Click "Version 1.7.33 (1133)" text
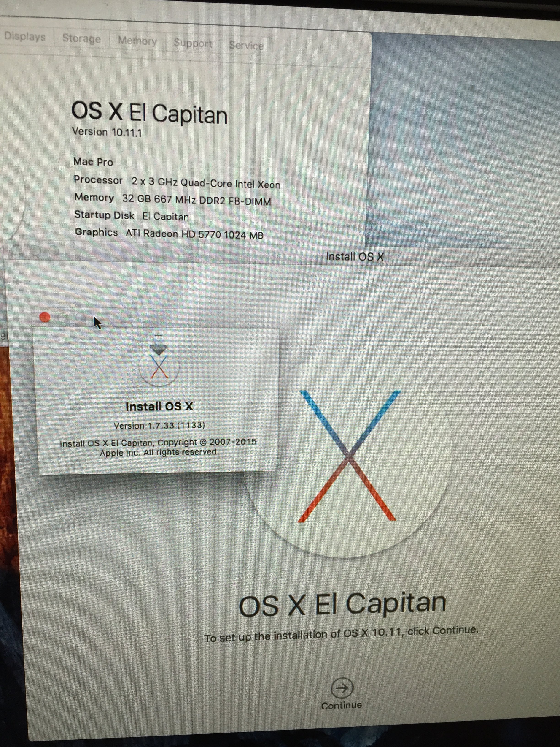The width and height of the screenshot is (560, 747). click(x=159, y=425)
